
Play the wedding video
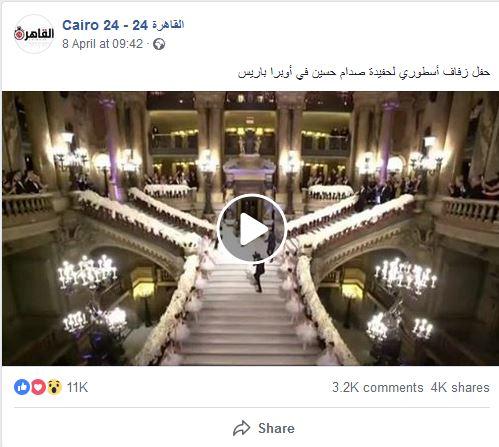tap(252, 229)
